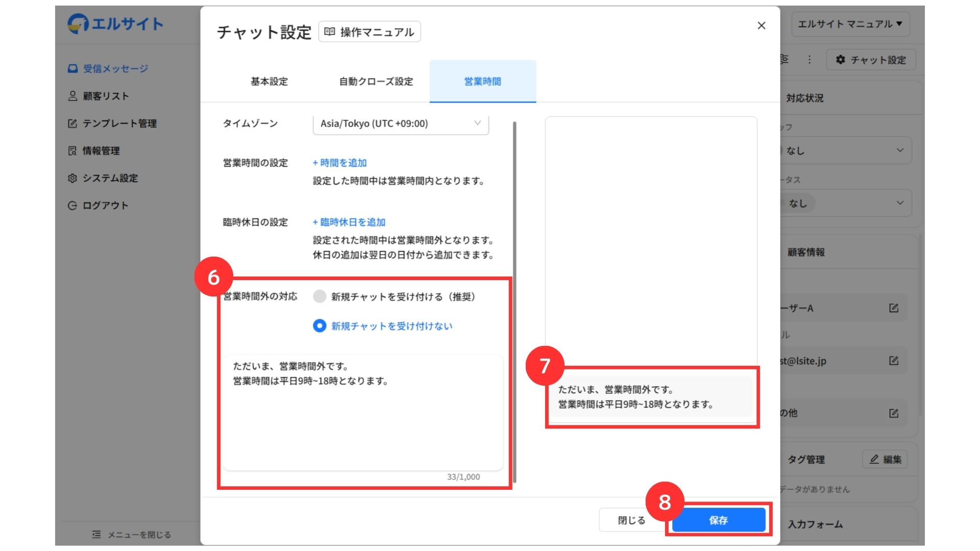Click the settings panel vertical scrollbar
The image size is (980, 551).
pyautogui.click(x=514, y=301)
